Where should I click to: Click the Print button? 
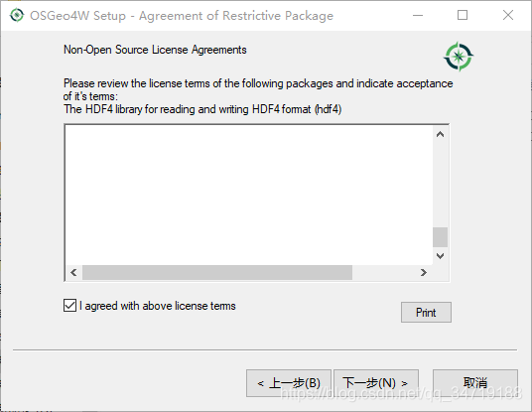coord(426,312)
